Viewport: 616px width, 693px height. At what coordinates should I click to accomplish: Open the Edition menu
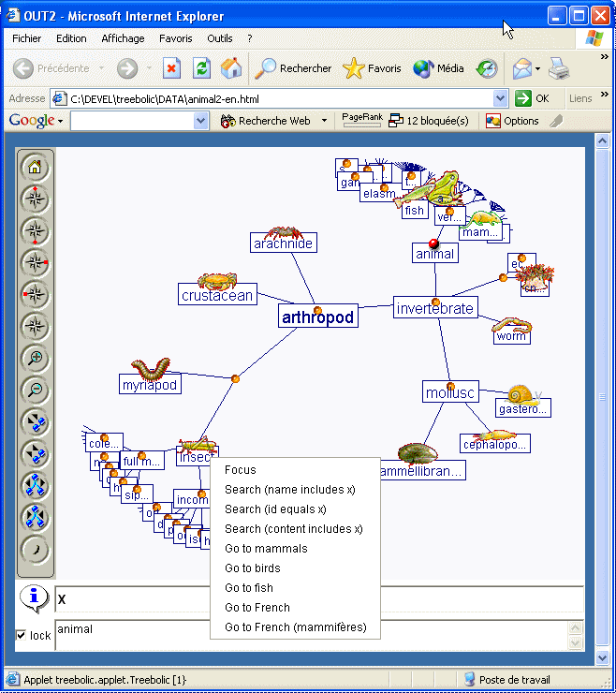(71, 38)
